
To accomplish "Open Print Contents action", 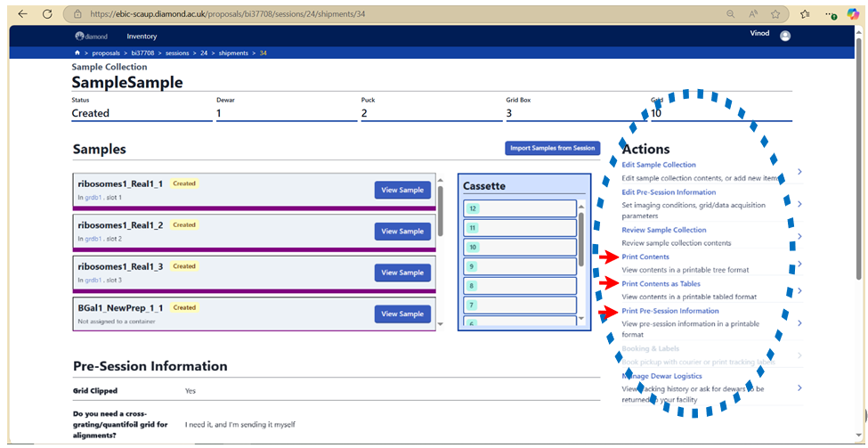I will [x=645, y=257].
